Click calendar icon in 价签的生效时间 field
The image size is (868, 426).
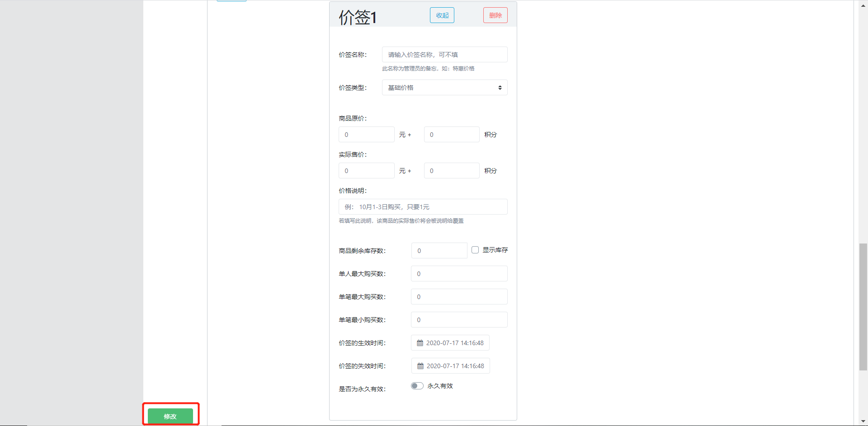[420, 343]
